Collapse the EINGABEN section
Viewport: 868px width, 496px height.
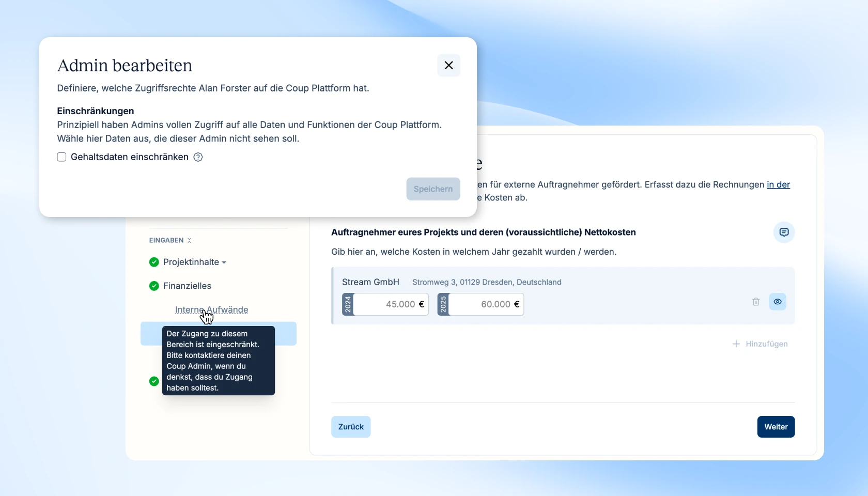coord(189,240)
